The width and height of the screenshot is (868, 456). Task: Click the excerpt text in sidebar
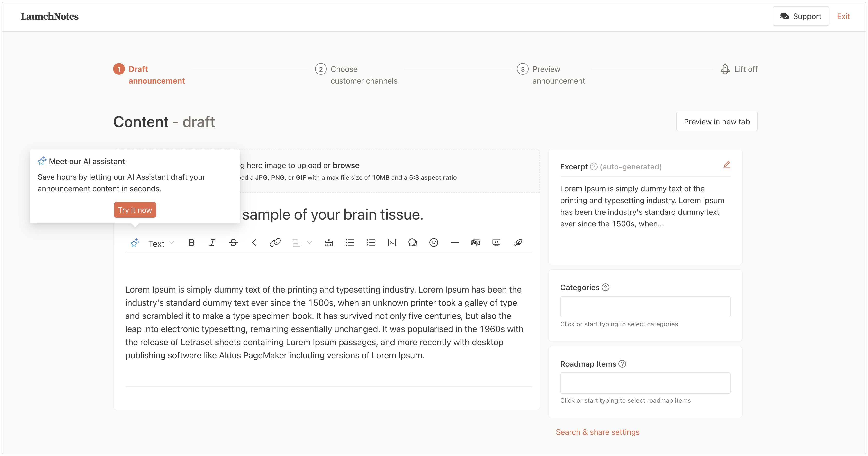pos(642,206)
